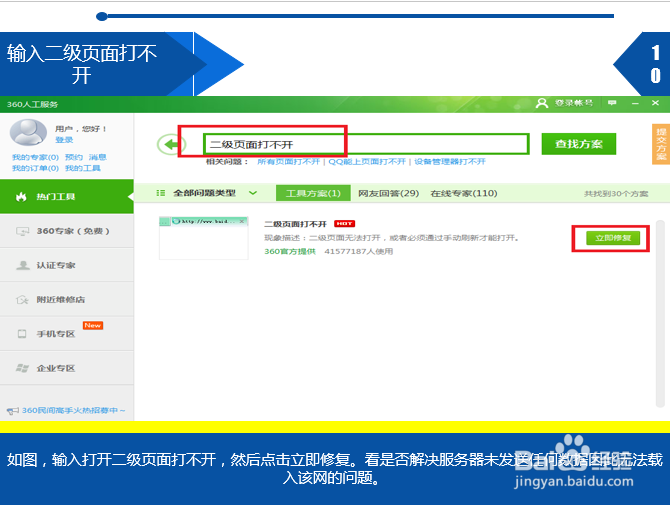Expand the 全部问题类型 dropdown
Image resolution: width=670 pixels, height=505 pixels.
[x=253, y=193]
